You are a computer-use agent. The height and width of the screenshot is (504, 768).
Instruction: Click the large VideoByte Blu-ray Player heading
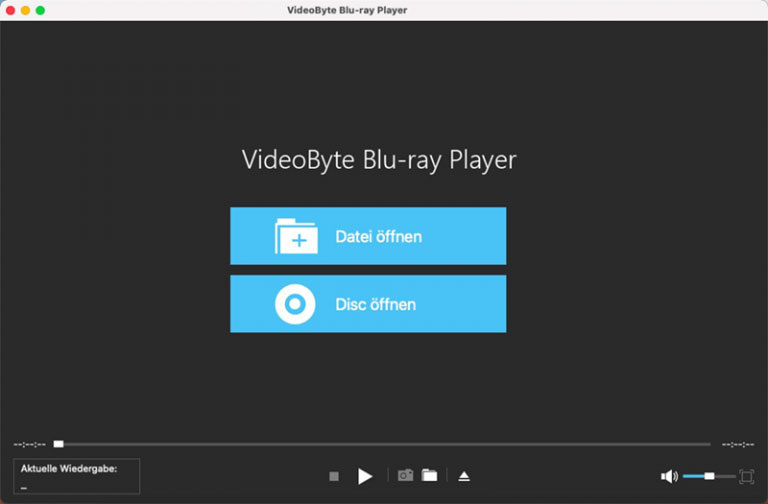click(x=379, y=160)
